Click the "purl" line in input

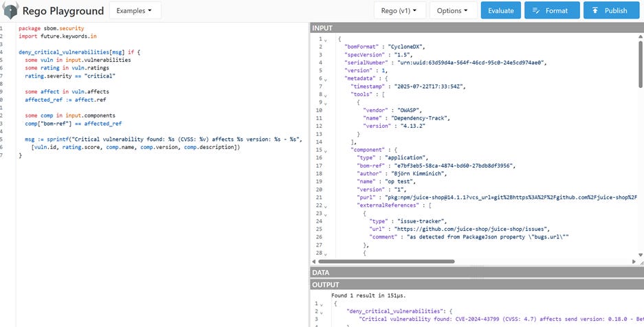point(496,197)
